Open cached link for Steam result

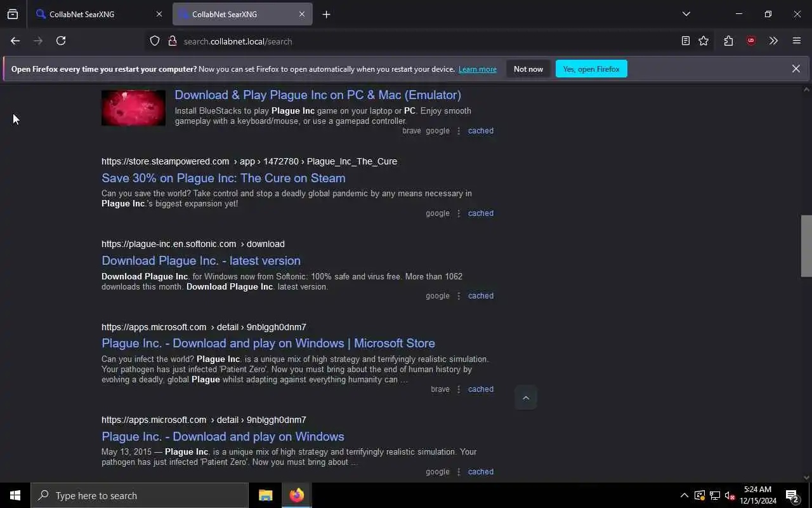coord(481,213)
